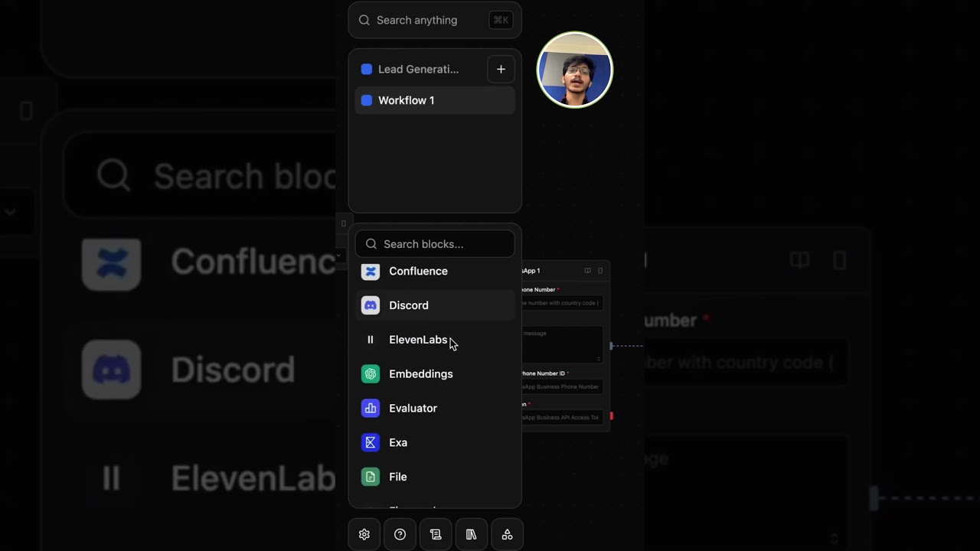Click the API Access Token input field
Image resolution: width=980 pixels, height=551 pixels.
(x=562, y=418)
